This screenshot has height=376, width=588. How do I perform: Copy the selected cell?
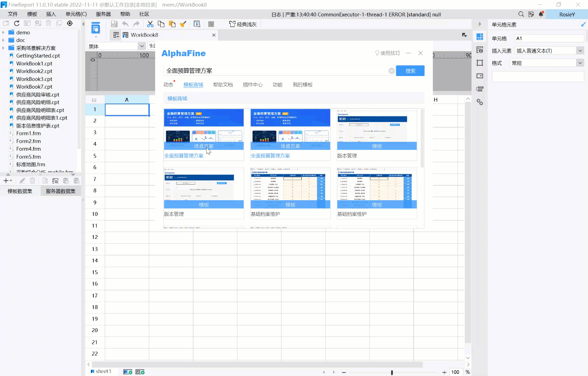pyautogui.click(x=161, y=24)
